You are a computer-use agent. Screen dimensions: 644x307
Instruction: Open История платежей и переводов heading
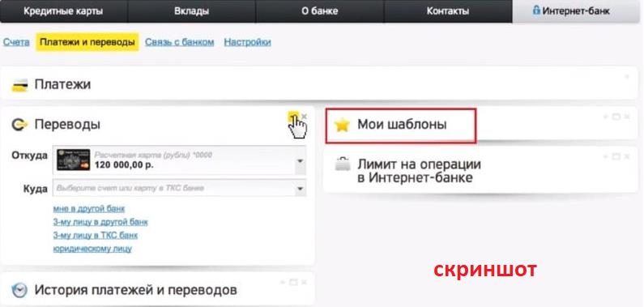click(x=135, y=290)
